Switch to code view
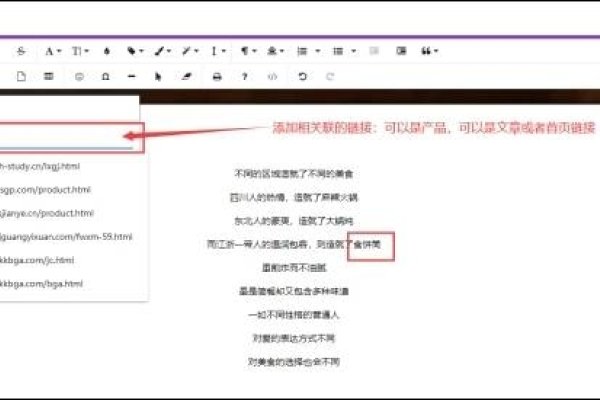The image size is (600, 400). pos(272,77)
